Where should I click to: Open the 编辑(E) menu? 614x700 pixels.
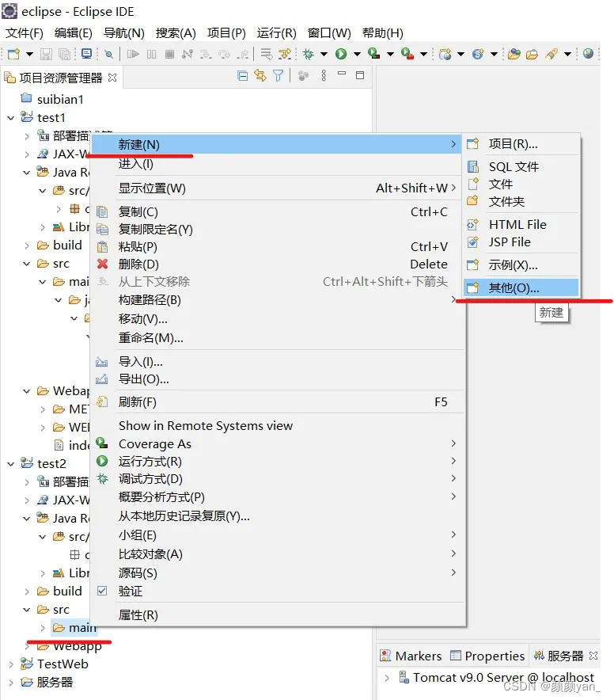[73, 33]
